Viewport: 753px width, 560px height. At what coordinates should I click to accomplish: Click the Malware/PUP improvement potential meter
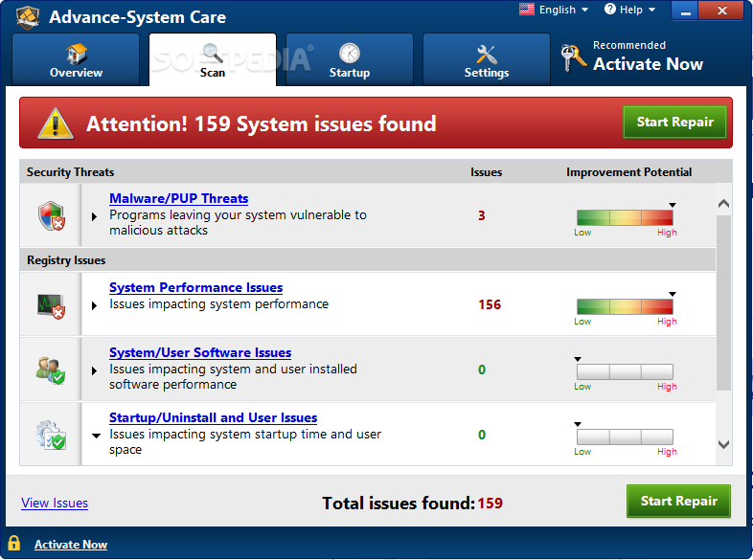point(625,217)
